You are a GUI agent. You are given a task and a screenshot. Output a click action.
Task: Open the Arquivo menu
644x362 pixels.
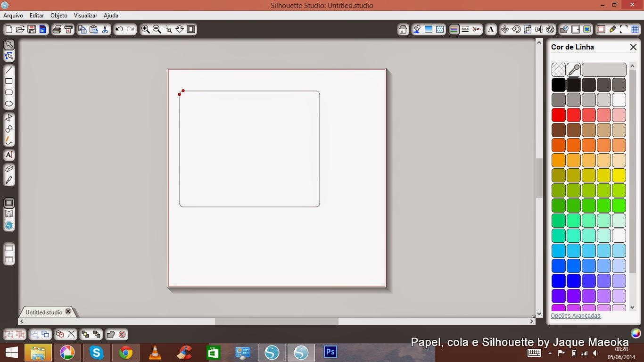(x=13, y=16)
